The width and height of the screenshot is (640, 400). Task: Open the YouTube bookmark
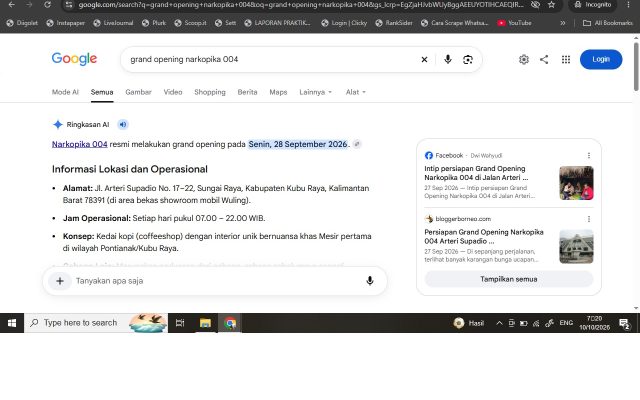(x=514, y=23)
